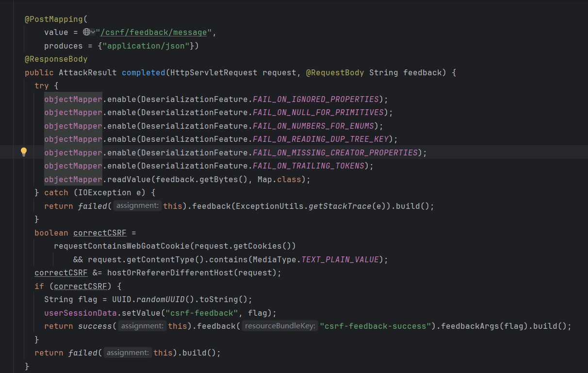Click the completed method name
The height and width of the screenshot is (373, 588).
(x=143, y=72)
